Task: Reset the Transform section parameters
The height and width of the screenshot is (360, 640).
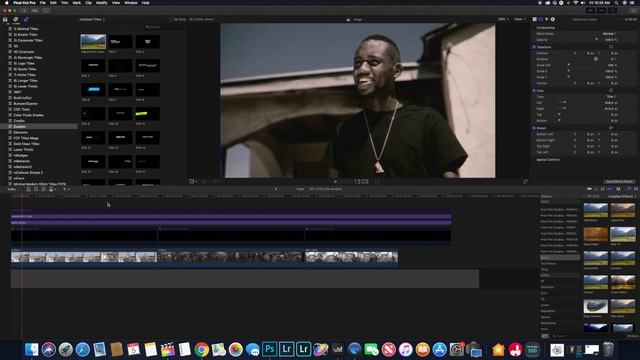Action: click(x=611, y=47)
